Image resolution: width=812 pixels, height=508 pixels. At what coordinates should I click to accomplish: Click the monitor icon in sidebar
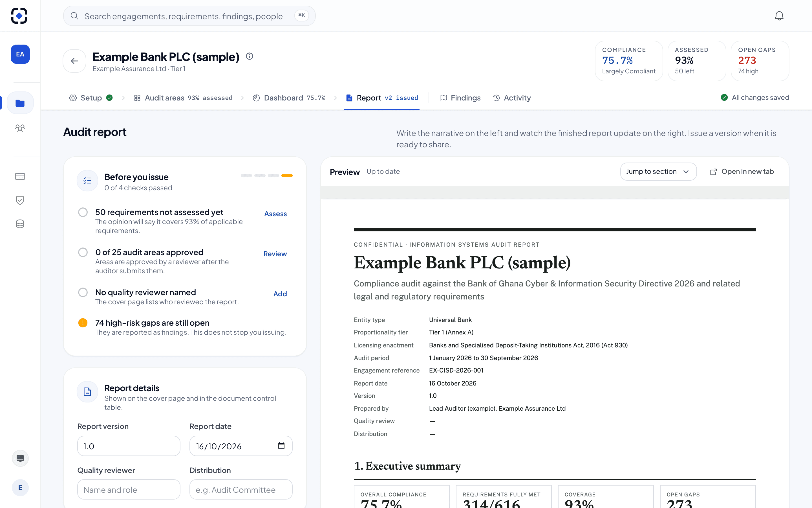[x=20, y=458]
